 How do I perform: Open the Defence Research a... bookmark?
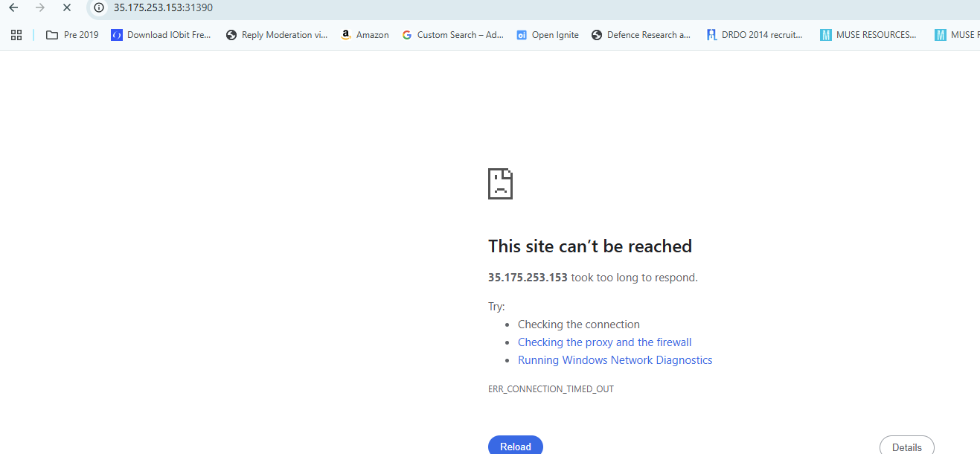[641, 35]
